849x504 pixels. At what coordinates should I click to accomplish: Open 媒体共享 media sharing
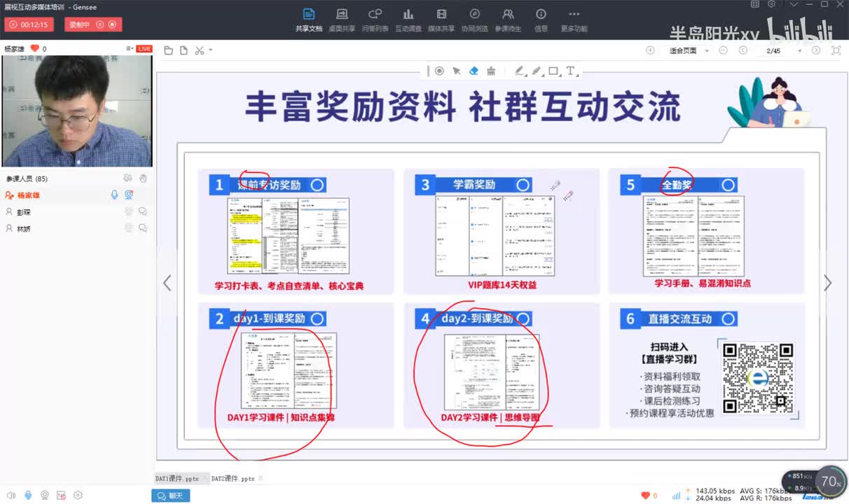[x=441, y=20]
